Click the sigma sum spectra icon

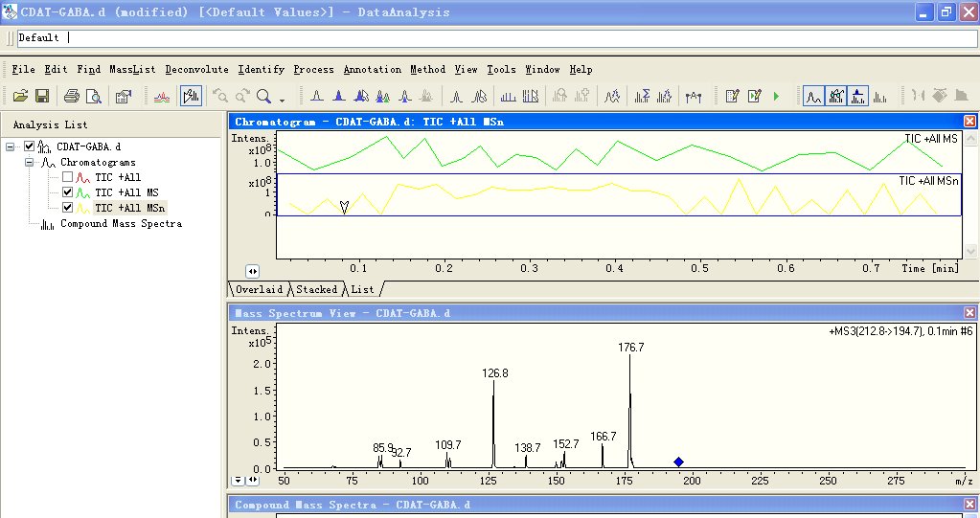640,96
